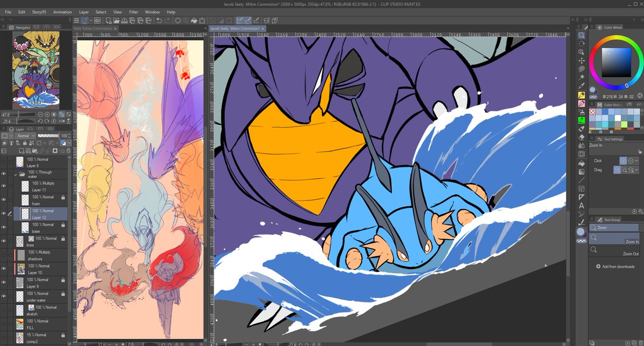The height and width of the screenshot is (346, 644).
Task: Select the Fill bucket tool in toolbox
Action: 581,163
